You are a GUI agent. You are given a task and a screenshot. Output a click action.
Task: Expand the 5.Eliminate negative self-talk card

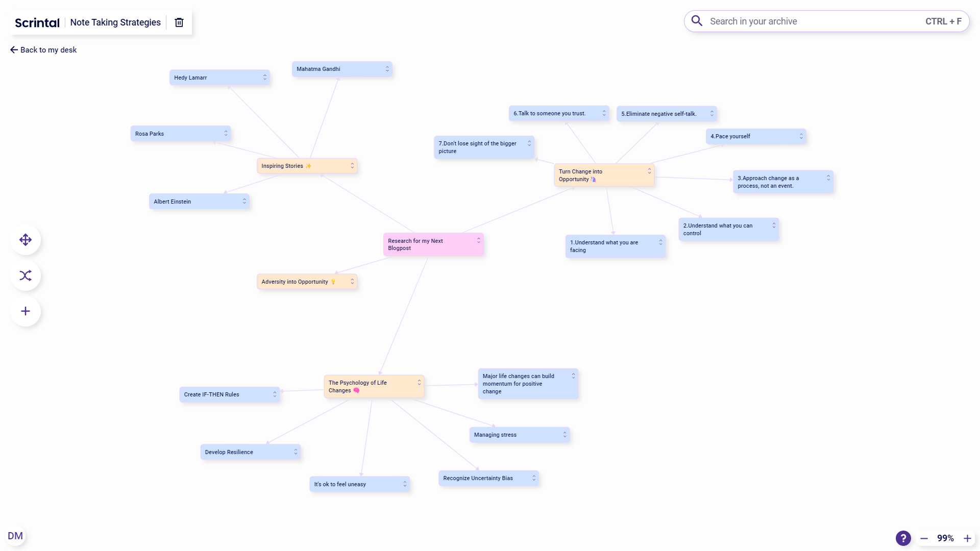712,113
